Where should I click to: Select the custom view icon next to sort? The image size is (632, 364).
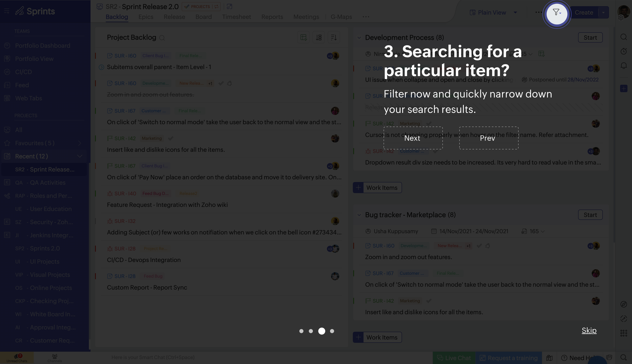tap(303, 37)
